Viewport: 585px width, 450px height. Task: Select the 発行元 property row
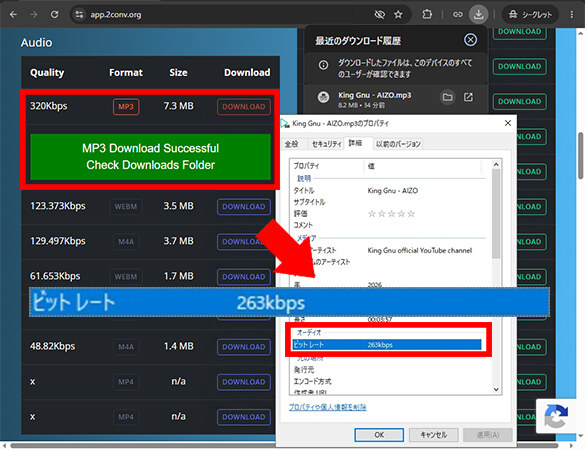point(388,370)
